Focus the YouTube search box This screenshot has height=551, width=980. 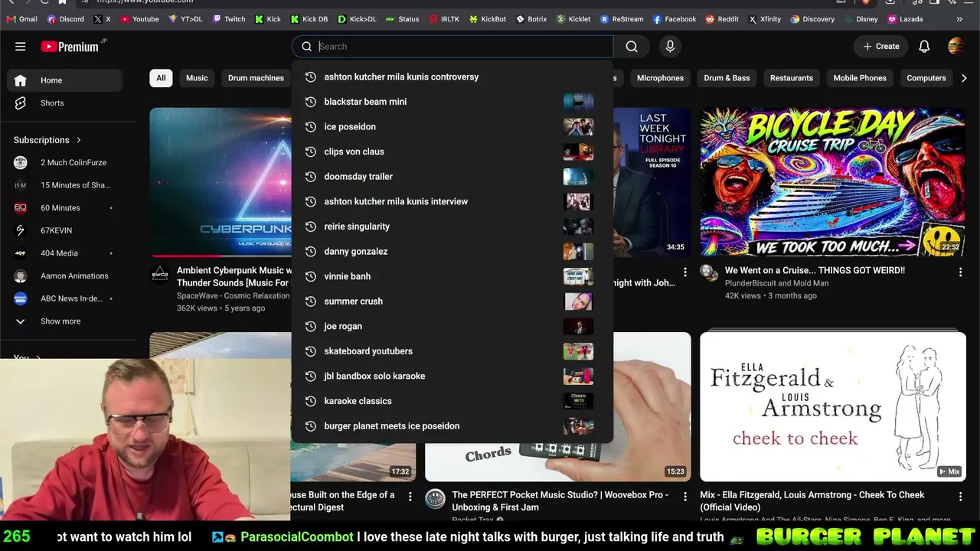click(x=452, y=47)
